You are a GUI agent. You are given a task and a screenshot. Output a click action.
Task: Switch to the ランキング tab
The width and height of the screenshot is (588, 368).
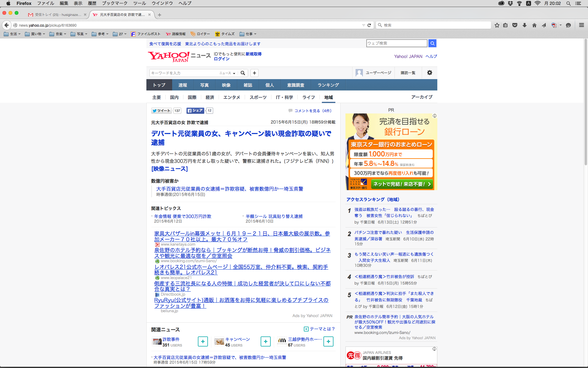[x=328, y=85]
